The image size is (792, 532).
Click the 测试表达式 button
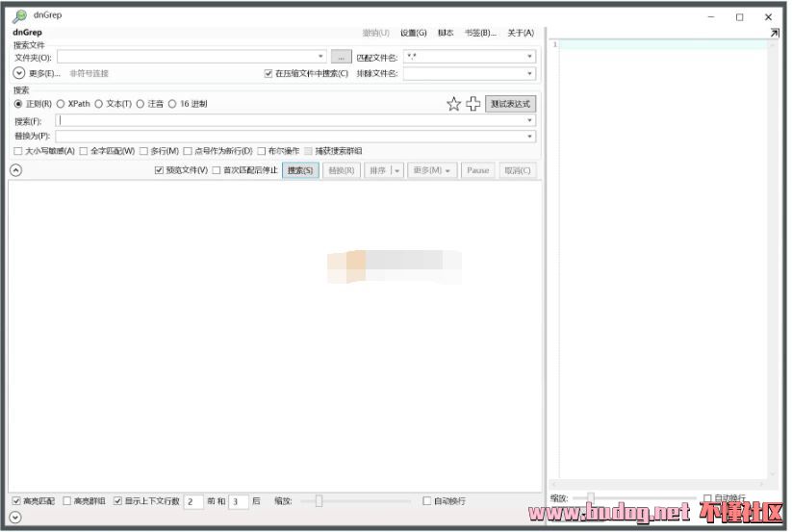tap(513, 105)
